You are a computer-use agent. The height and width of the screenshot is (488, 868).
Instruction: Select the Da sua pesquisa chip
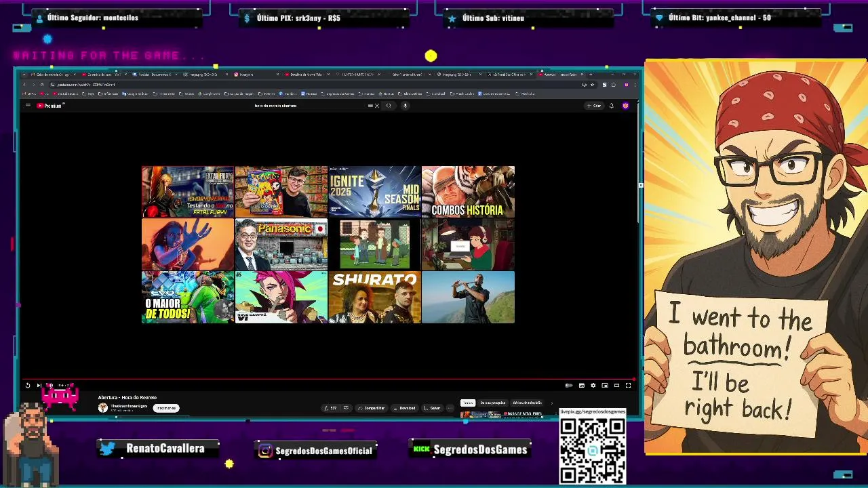click(493, 403)
